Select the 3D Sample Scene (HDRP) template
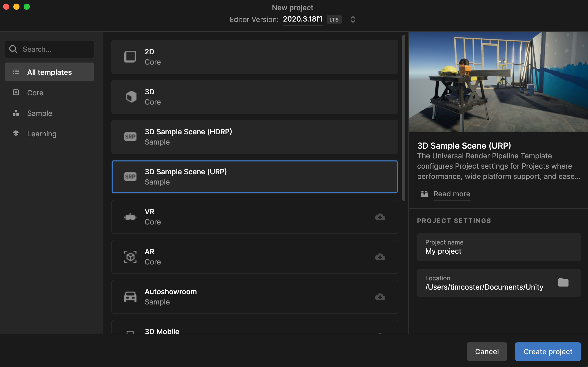588x367 pixels. [x=254, y=137]
